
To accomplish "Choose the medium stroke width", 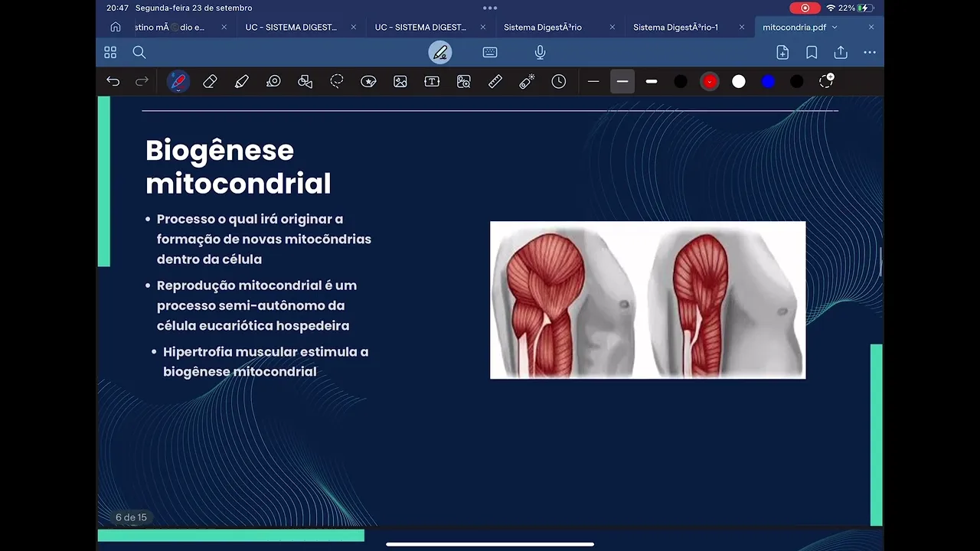I will click(622, 81).
